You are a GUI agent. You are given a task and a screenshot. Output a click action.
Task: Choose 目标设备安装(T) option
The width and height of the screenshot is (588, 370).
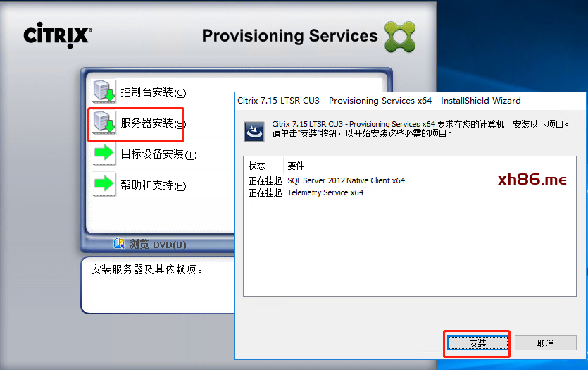pyautogui.click(x=158, y=154)
